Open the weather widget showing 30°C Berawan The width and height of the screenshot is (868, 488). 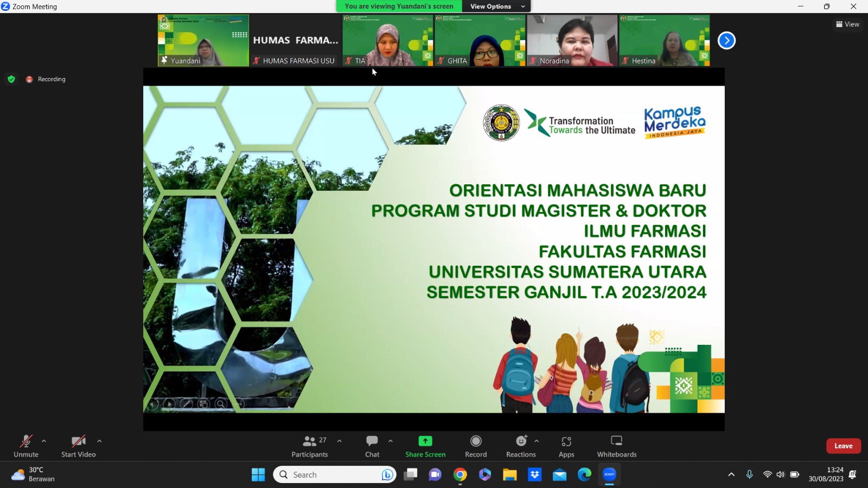point(34,474)
